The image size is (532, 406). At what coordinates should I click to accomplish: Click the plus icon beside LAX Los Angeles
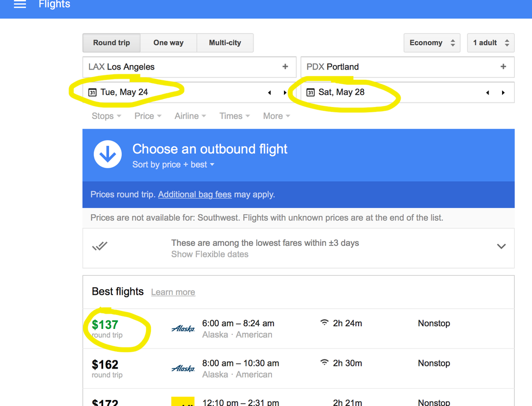coord(285,67)
